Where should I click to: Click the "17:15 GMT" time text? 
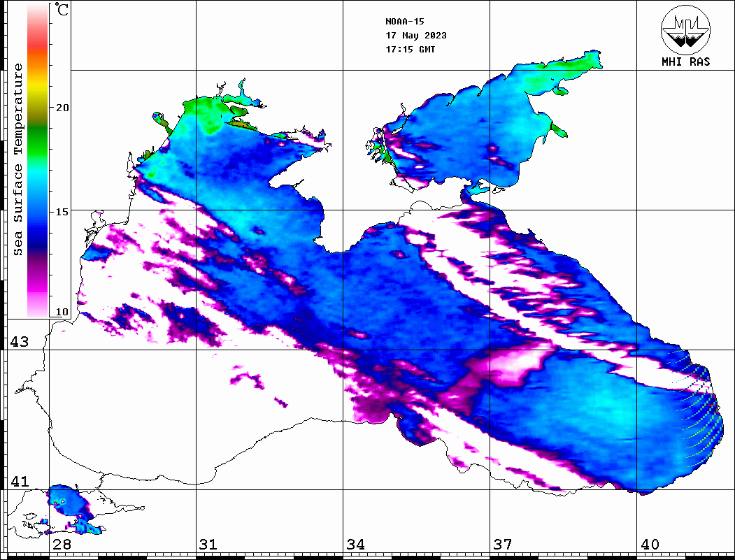(410, 49)
